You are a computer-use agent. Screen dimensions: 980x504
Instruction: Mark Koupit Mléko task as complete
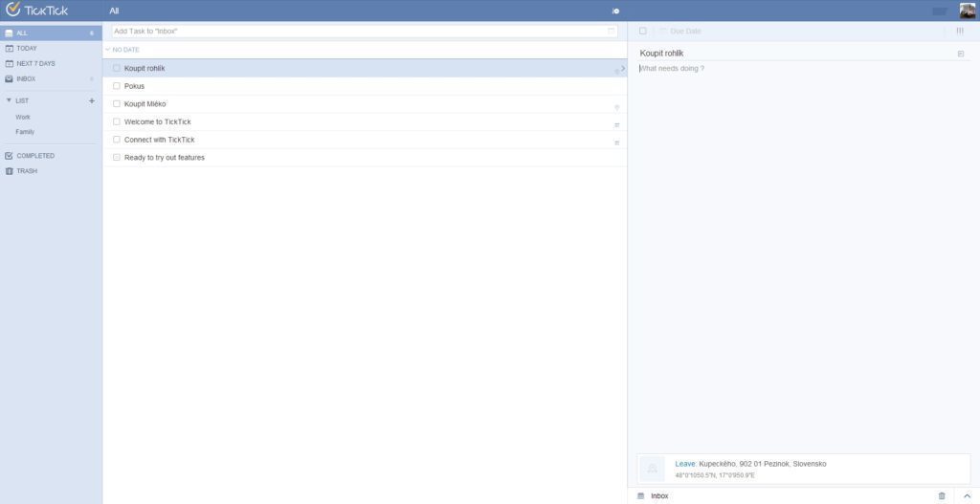(117, 103)
